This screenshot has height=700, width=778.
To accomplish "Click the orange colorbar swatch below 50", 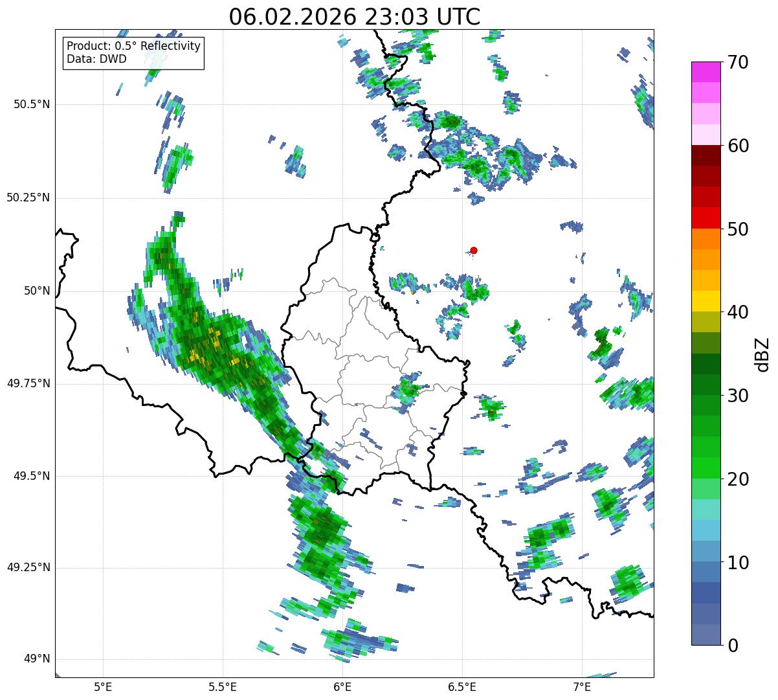I will point(706,239).
